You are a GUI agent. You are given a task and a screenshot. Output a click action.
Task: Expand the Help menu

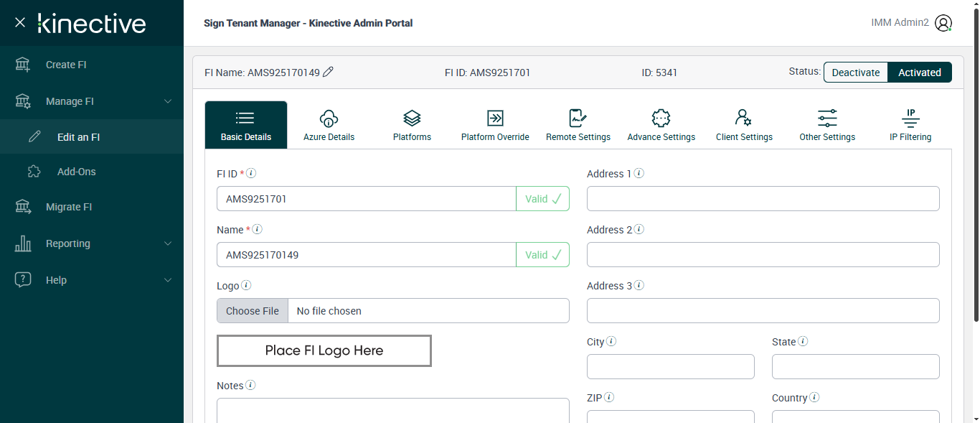coord(168,280)
